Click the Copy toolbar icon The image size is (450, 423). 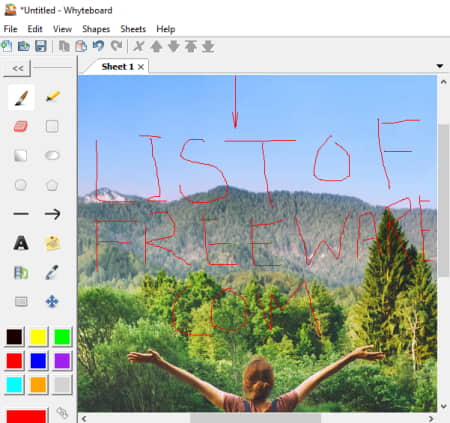click(64, 46)
